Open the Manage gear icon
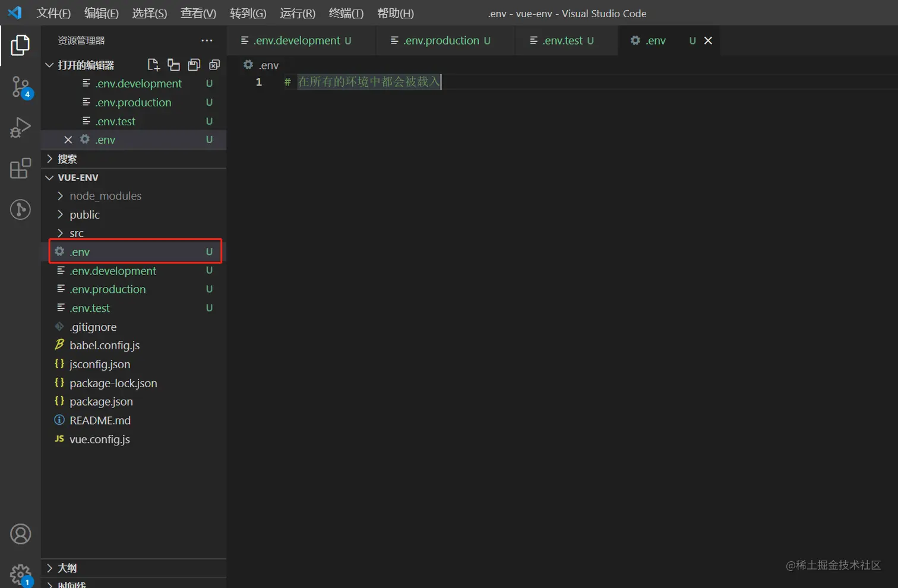898x588 pixels. 20,574
